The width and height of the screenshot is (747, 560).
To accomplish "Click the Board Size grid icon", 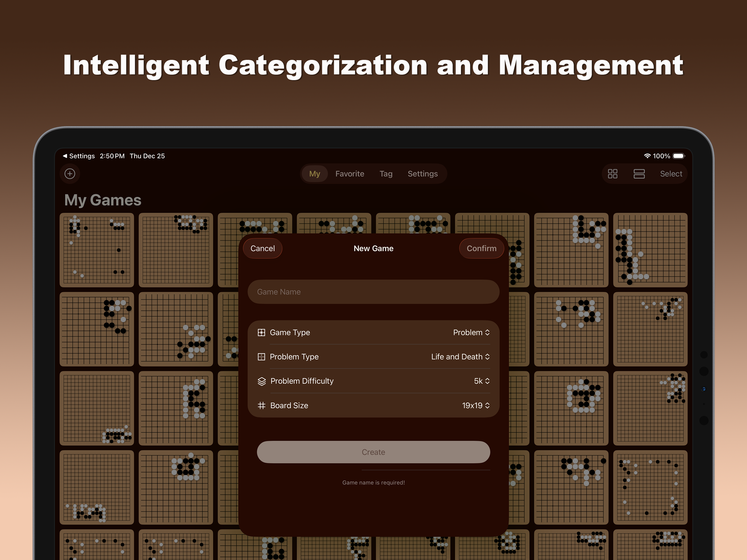I will [x=261, y=405].
